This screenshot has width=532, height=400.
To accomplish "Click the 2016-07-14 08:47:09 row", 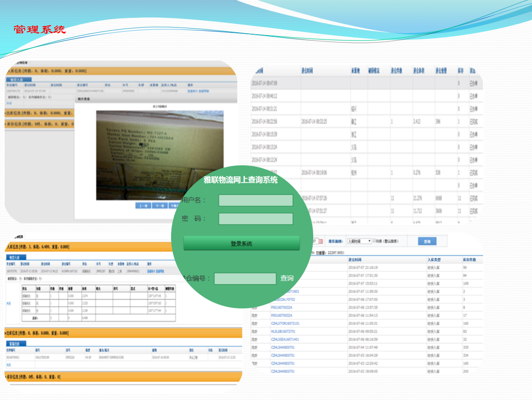I will 366,83.
